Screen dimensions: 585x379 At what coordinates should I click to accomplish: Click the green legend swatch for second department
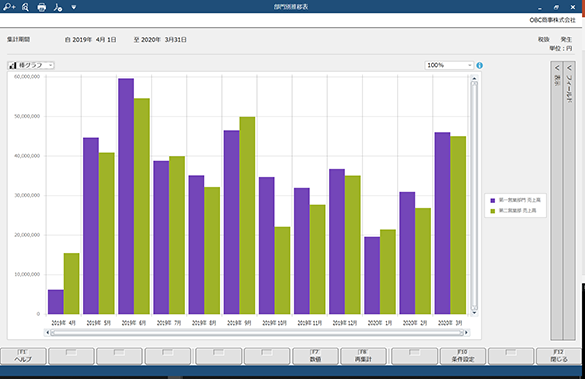(x=492, y=211)
